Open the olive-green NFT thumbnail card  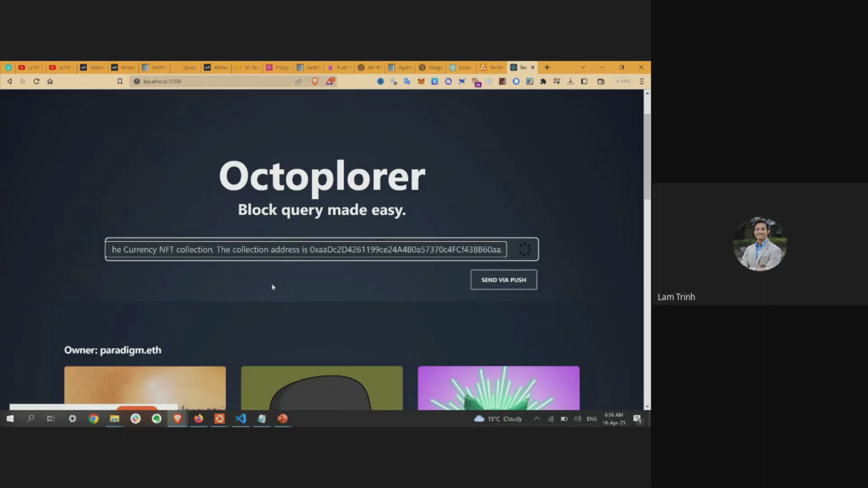tap(321, 388)
